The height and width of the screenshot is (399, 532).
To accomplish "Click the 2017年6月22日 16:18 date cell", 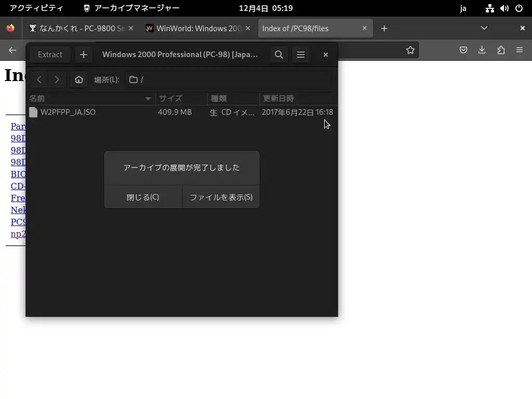I will click(298, 112).
